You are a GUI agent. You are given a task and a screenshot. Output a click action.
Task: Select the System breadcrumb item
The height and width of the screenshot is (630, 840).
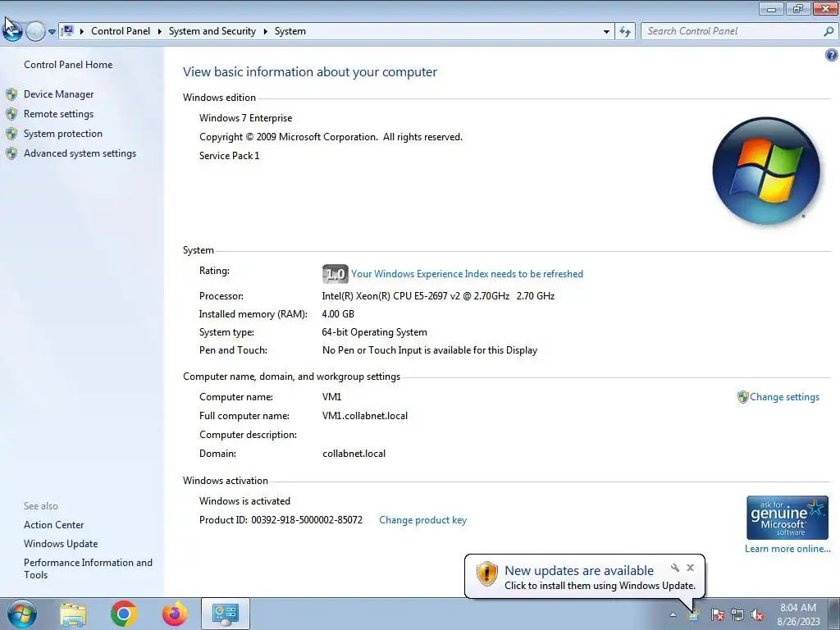tap(290, 31)
